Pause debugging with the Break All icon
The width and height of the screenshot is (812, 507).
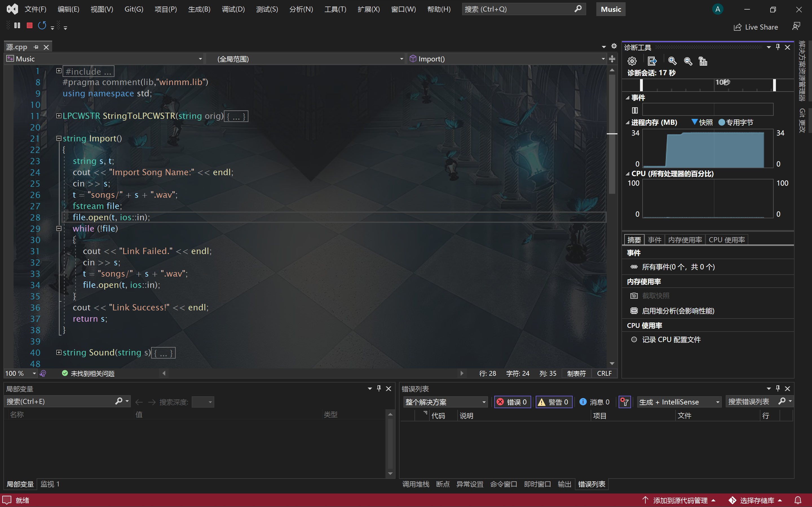17,25
